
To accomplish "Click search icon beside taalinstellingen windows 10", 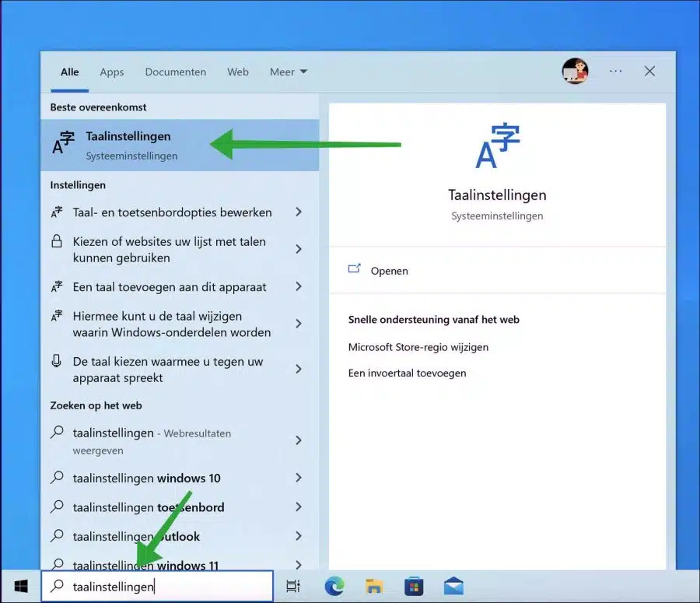I will click(57, 477).
